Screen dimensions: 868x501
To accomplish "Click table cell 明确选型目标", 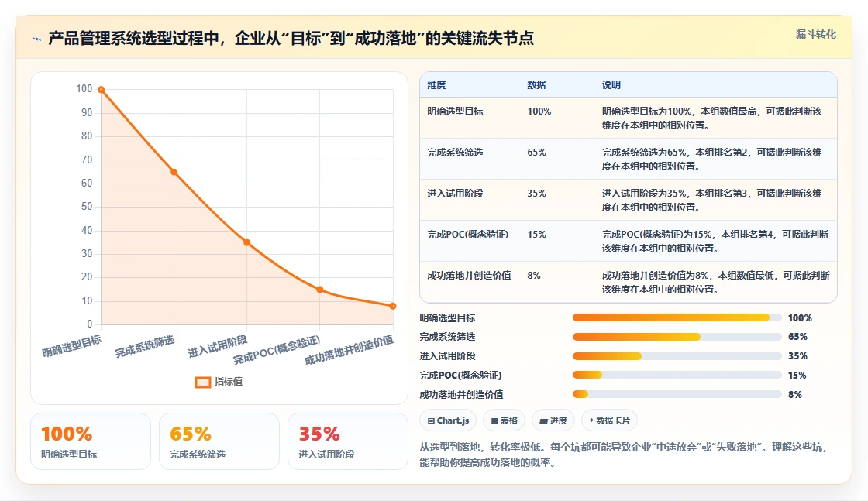I will [x=455, y=112].
